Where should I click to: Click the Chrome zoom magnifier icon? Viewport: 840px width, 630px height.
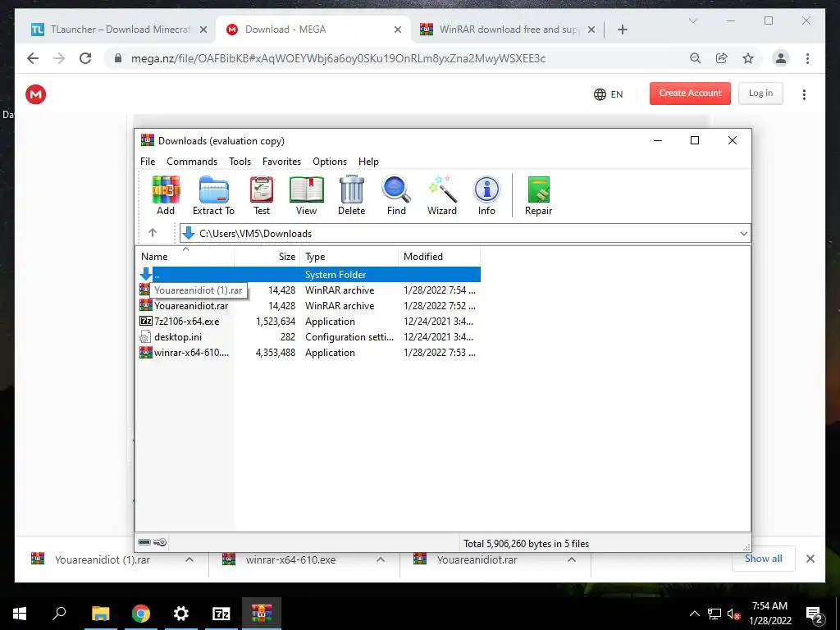click(x=696, y=58)
